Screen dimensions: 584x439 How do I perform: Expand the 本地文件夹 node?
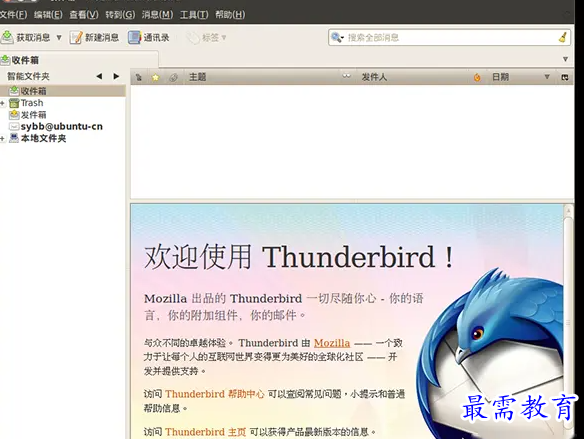(x=3, y=139)
